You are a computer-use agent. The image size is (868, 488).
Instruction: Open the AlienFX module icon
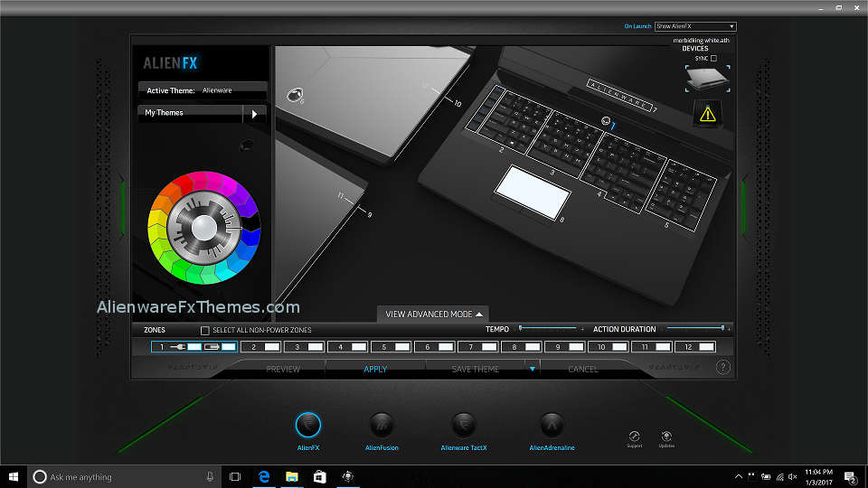[307, 425]
